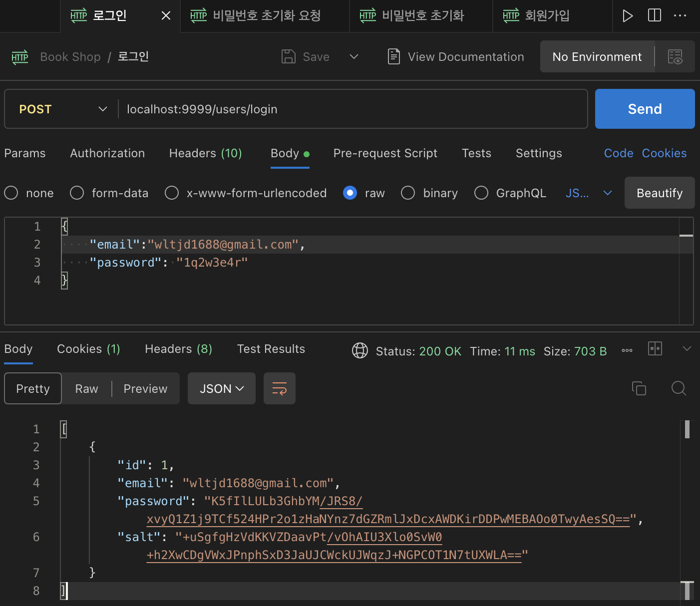Click the Cookies link near Code
Screen dimensions: 700x606
(x=664, y=153)
